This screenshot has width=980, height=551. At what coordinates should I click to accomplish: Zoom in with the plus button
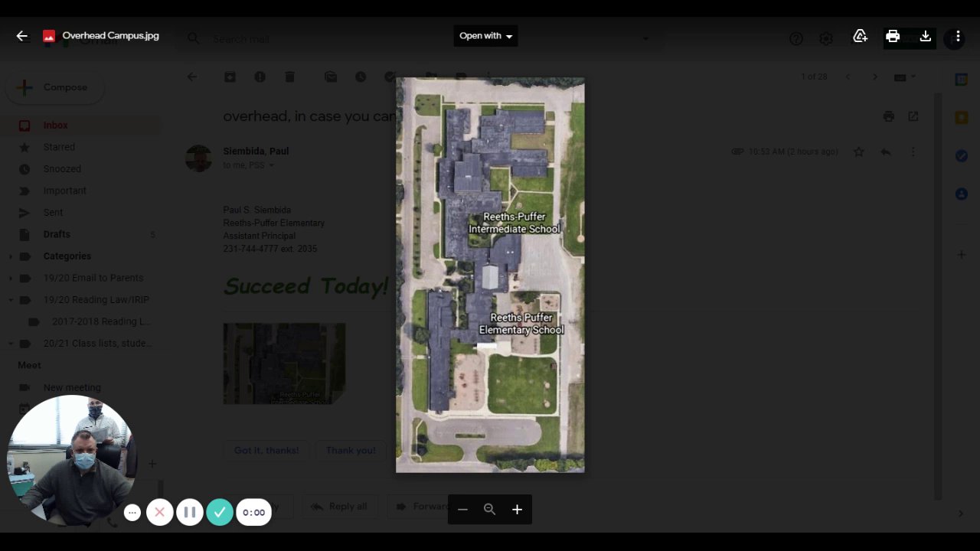coord(518,510)
